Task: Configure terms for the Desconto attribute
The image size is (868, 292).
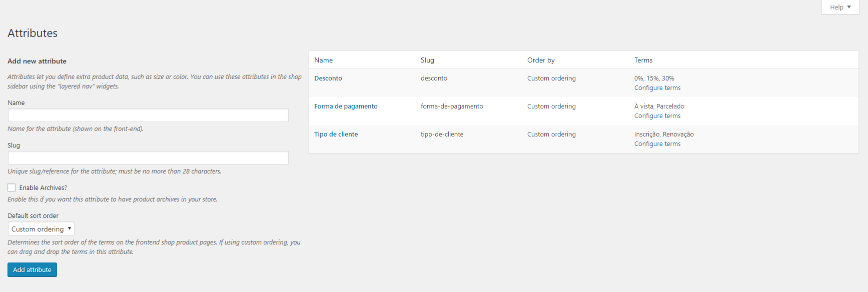Action: click(657, 88)
